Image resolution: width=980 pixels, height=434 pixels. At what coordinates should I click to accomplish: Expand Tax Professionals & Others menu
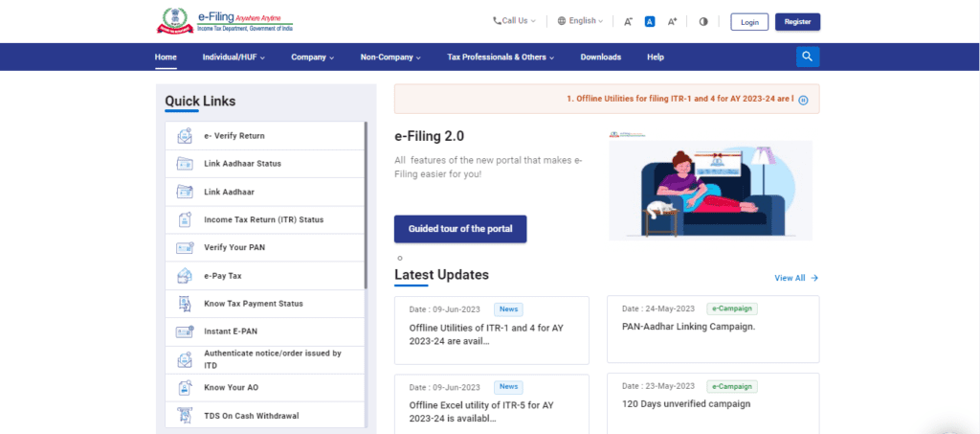pyautogui.click(x=501, y=57)
